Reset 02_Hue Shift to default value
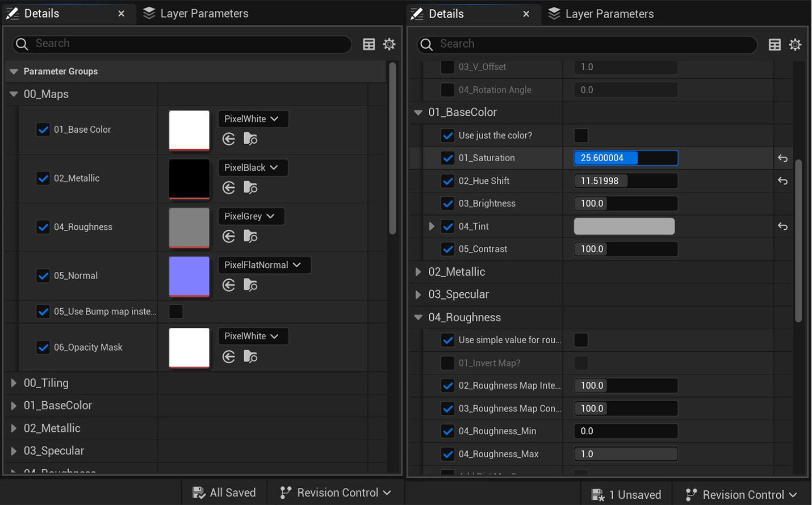The width and height of the screenshot is (812, 505). point(782,181)
